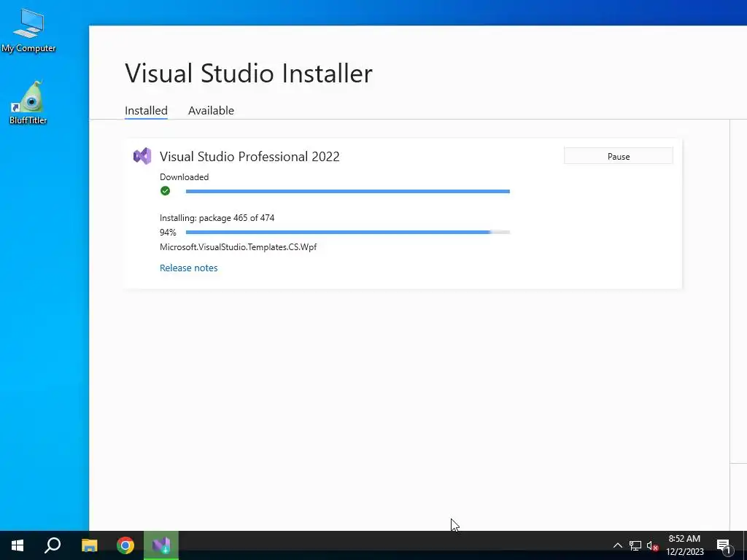Click the green Downloaded checkmark icon

tap(166, 191)
